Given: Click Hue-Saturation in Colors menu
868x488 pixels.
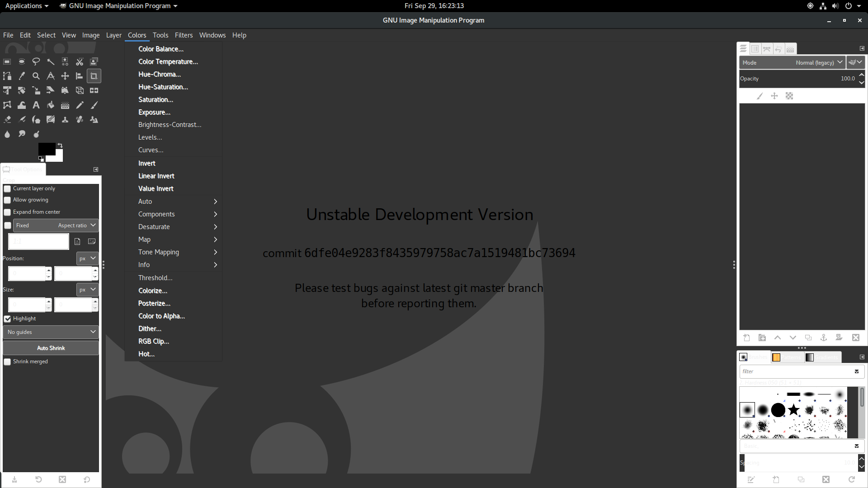Looking at the screenshot, I should (163, 87).
